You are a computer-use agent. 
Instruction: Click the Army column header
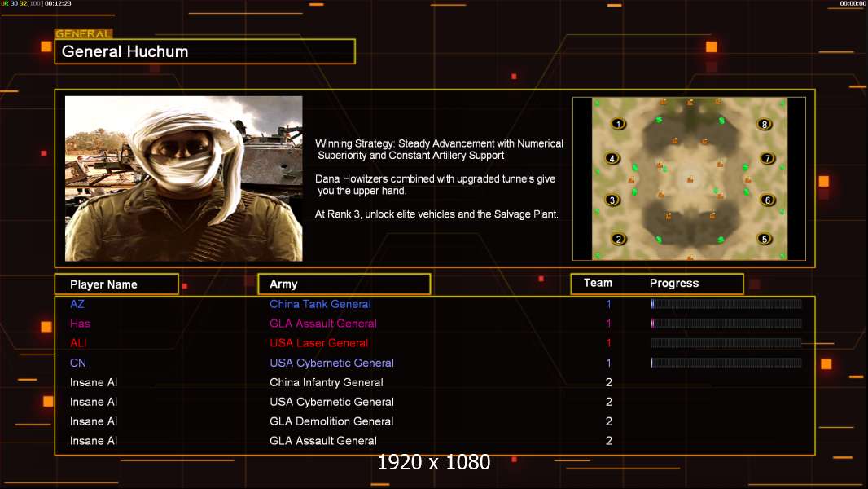pos(344,284)
